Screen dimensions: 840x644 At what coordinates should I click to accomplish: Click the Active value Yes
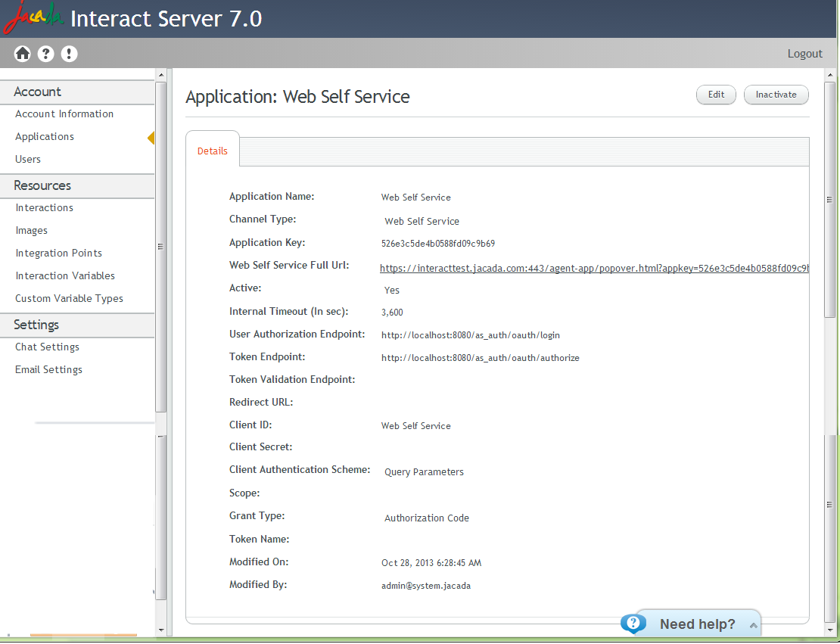tap(392, 291)
